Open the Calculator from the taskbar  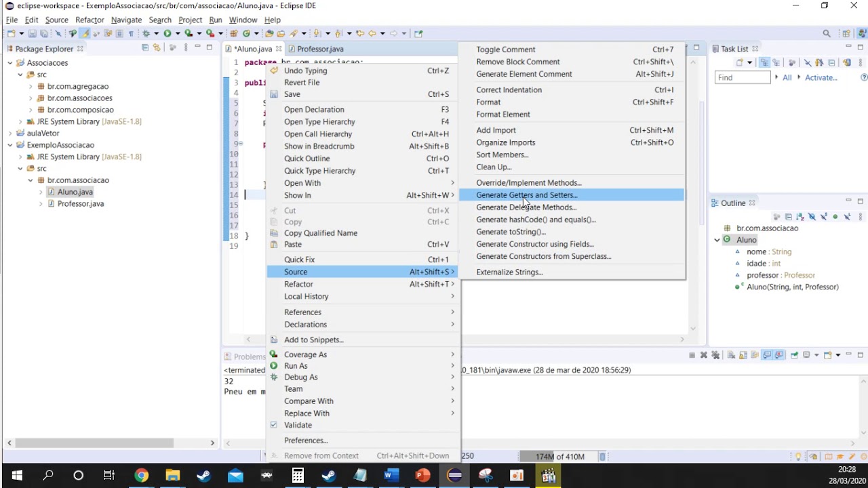click(298, 475)
